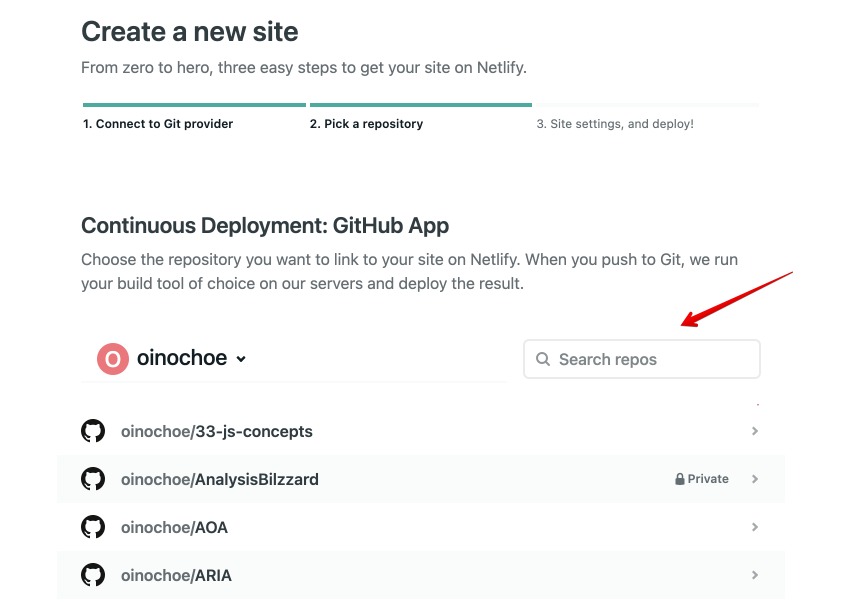The image size is (868, 600).
Task: Click GitHub icon beside oinochoe/33-js-concepts
Action: (93, 431)
